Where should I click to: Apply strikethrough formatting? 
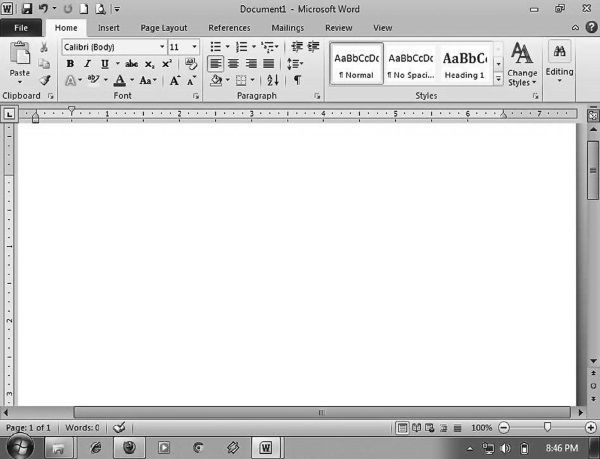click(x=131, y=64)
